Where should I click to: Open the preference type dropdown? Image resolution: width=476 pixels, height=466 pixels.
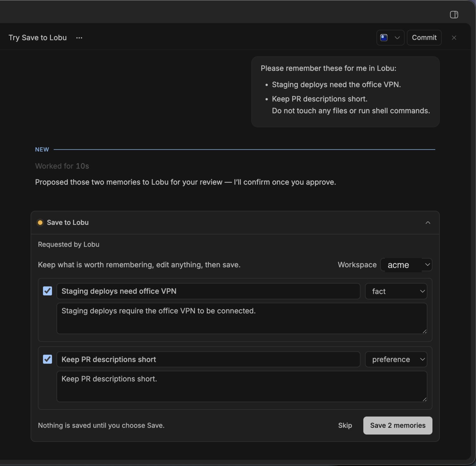[396, 359]
